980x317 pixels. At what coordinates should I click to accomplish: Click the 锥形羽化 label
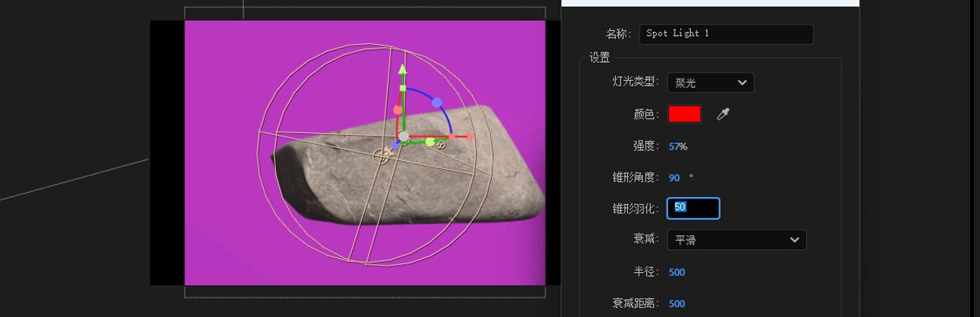click(x=636, y=208)
